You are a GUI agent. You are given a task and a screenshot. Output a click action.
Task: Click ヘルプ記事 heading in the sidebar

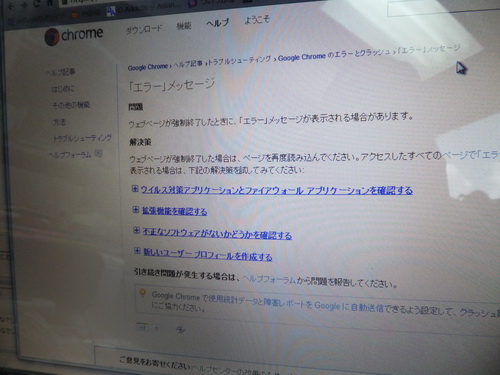pos(61,72)
